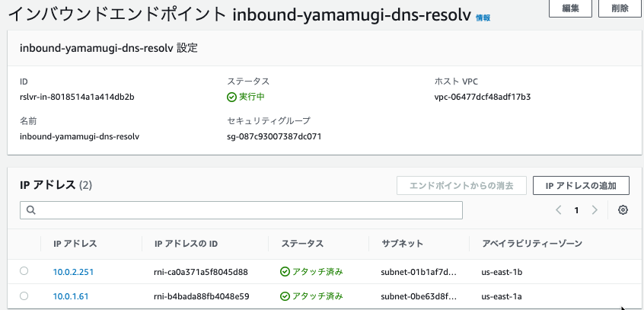Select radio button for 10.0.2.251
The height and width of the screenshot is (310, 644).
click(x=24, y=271)
